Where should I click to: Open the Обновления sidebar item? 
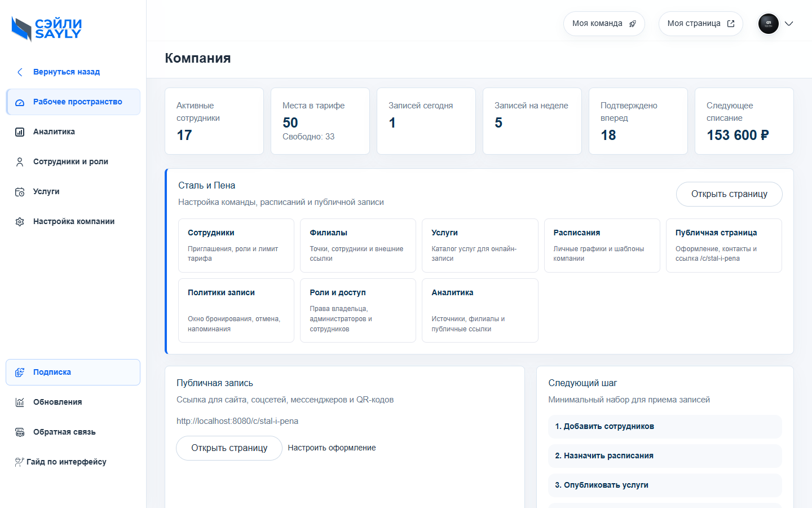pyautogui.click(x=73, y=402)
